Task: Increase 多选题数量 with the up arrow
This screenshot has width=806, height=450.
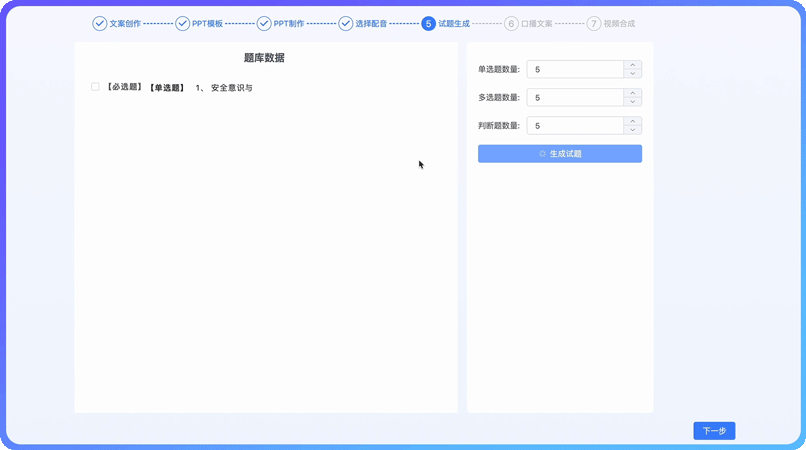Action: pyautogui.click(x=632, y=93)
